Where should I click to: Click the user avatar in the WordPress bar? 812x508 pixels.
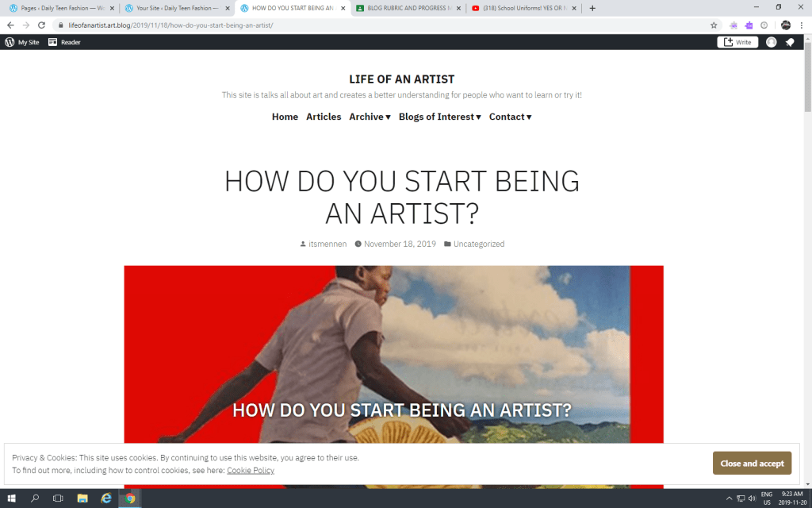tap(771, 42)
